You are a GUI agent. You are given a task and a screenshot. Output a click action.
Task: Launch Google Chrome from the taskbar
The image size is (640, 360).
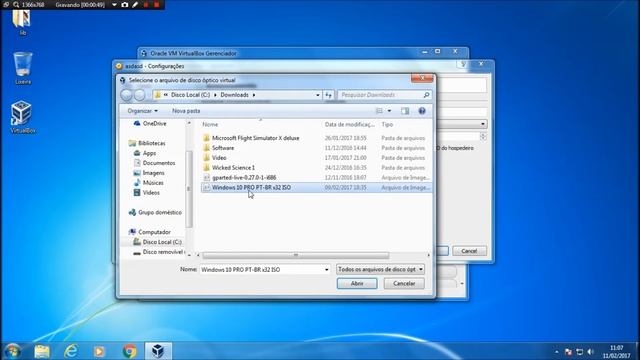click(129, 351)
